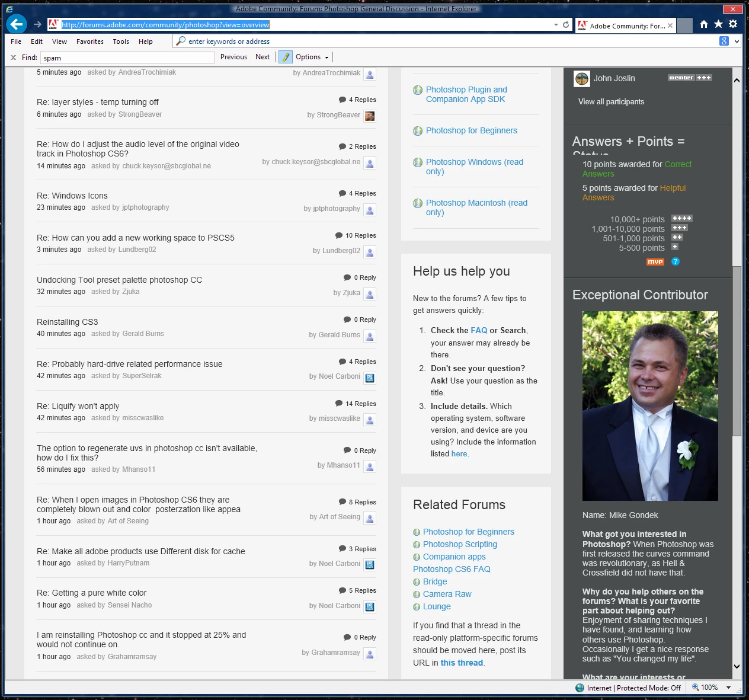Click Zjuka's avatar icon
The image size is (749, 700).
point(370,294)
